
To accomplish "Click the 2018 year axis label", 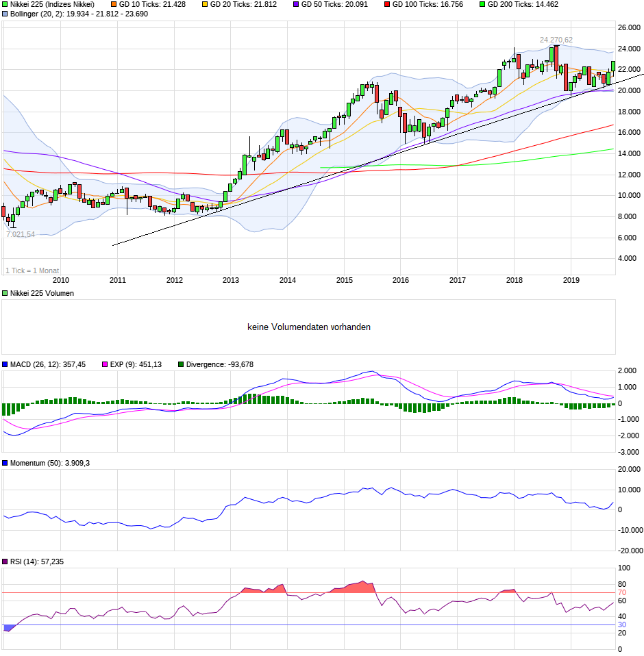I will [515, 280].
